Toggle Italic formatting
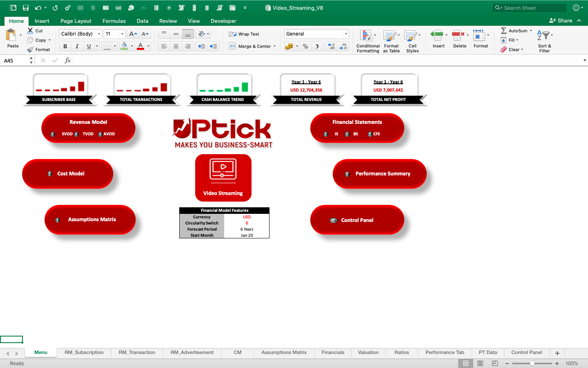588x368 pixels. click(x=77, y=46)
